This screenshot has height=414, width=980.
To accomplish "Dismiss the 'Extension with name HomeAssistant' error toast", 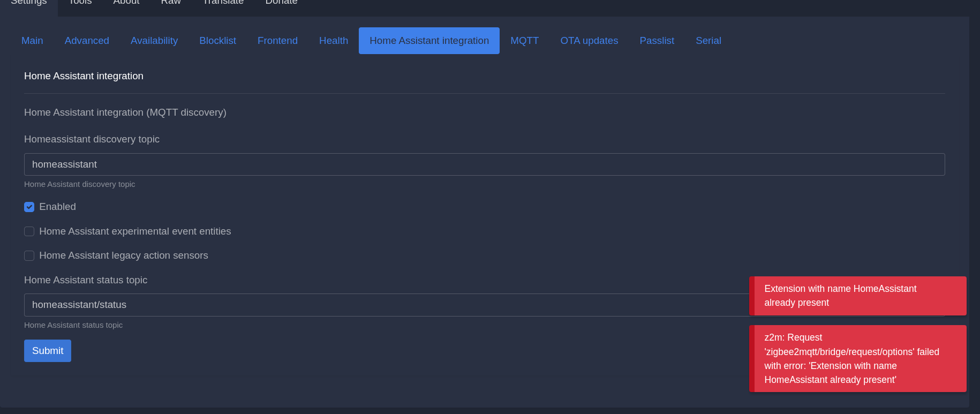I will [x=858, y=296].
